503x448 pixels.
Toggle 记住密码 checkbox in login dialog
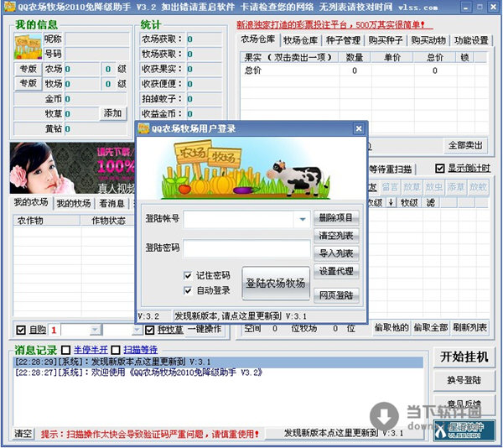pyautogui.click(x=188, y=275)
